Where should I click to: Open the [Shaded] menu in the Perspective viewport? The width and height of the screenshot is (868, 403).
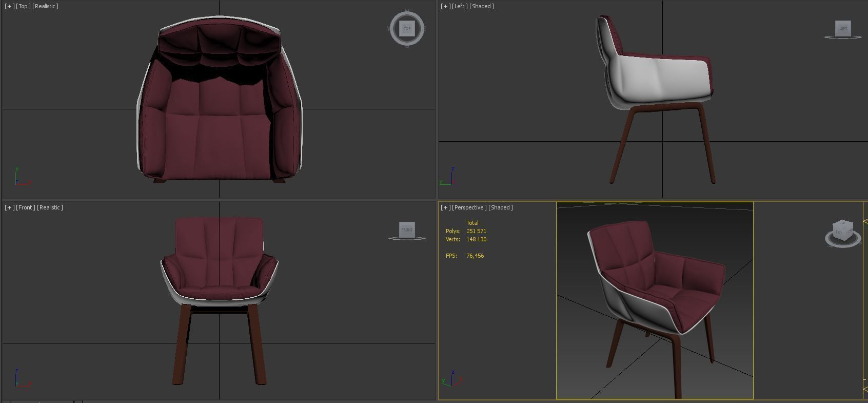[501, 207]
